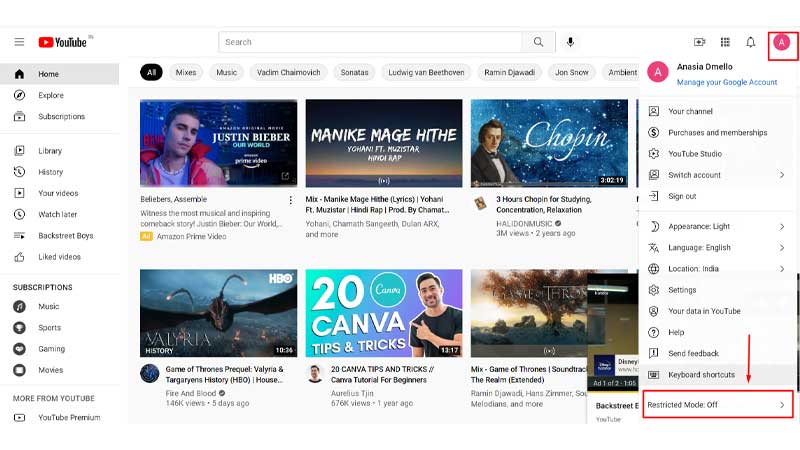Click the account avatar at top right
Image resolution: width=800 pixels, height=450 pixels.
click(782, 42)
